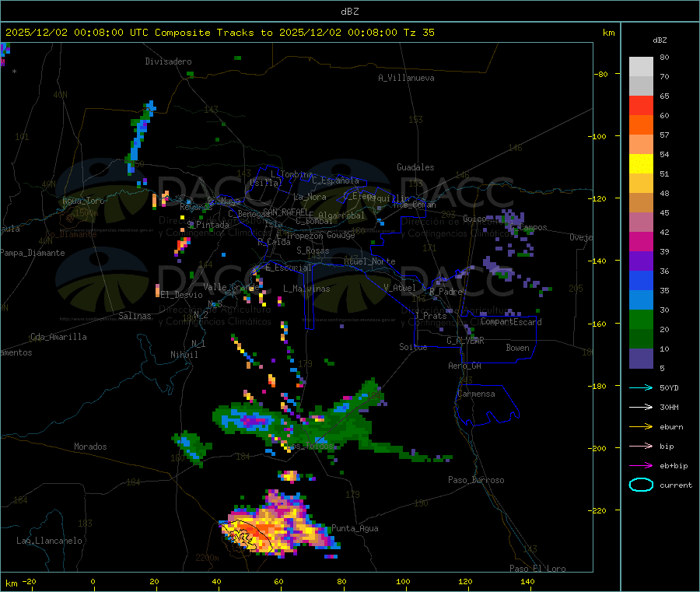Click the cyan 50YD arrow legend icon
The width and height of the screenshot is (700, 592).
[x=641, y=387]
